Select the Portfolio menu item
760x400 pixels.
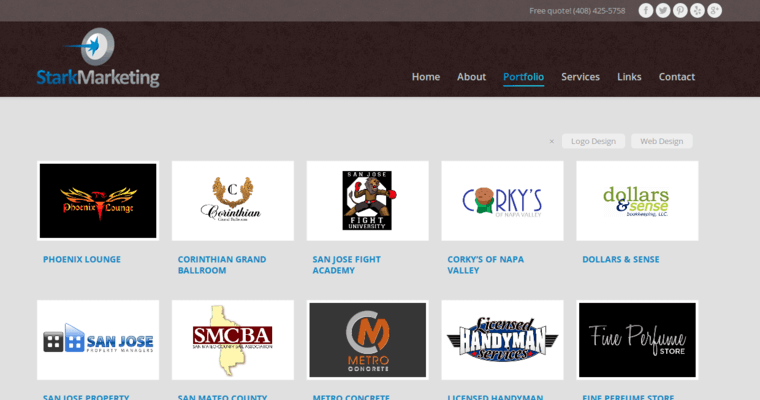tap(523, 77)
